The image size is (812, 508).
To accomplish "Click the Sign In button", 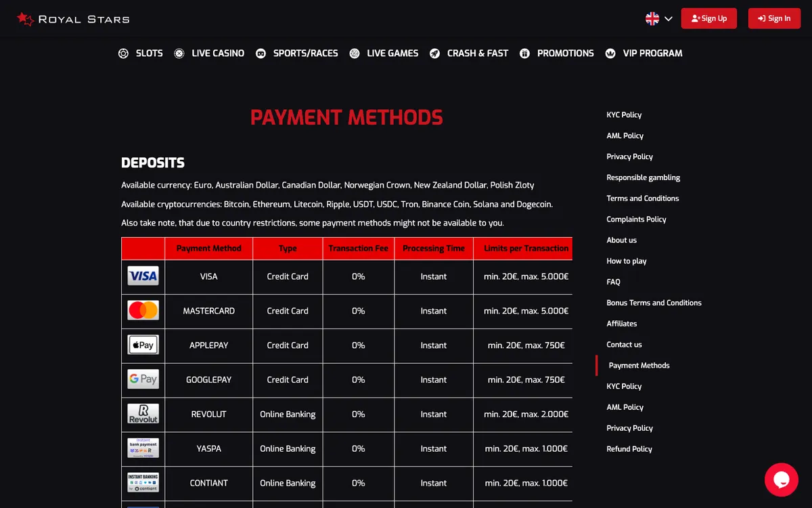I will [x=774, y=18].
